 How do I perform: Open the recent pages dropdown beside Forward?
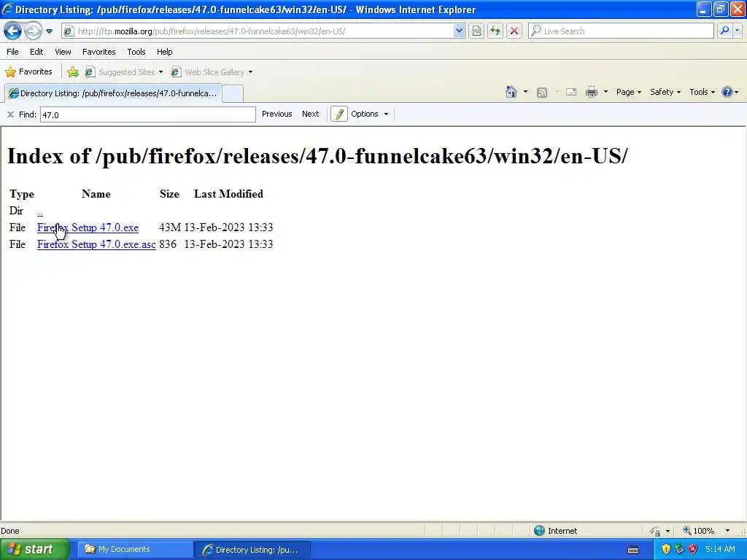point(49,31)
